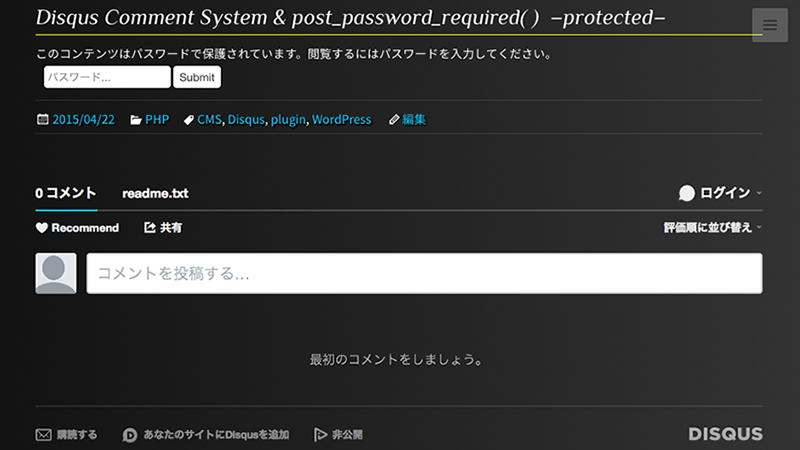Click the Disqus login speech bubble icon
Viewport: 800px width, 450px height.
point(687,193)
